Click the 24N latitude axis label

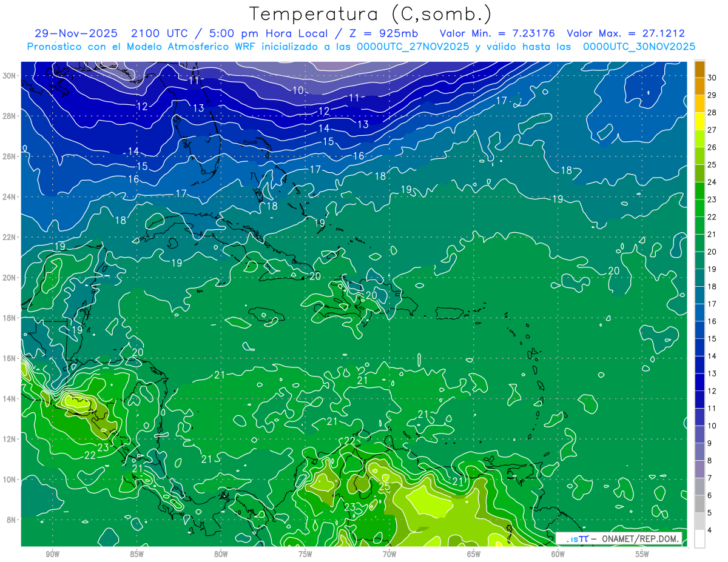coord(10,197)
